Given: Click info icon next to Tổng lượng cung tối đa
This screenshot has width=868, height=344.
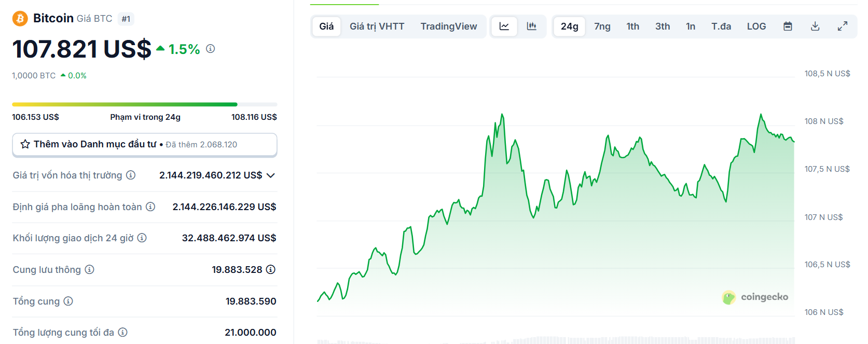Looking at the screenshot, I should [x=122, y=332].
